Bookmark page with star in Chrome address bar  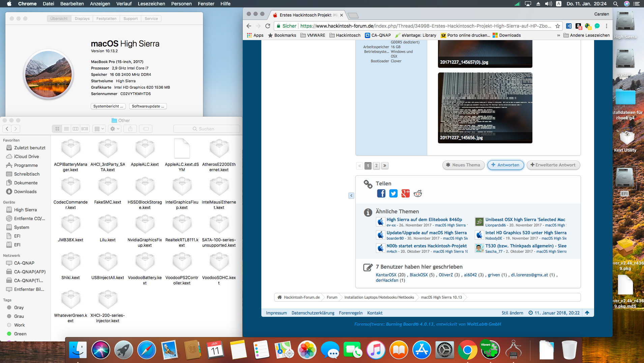coord(558,26)
